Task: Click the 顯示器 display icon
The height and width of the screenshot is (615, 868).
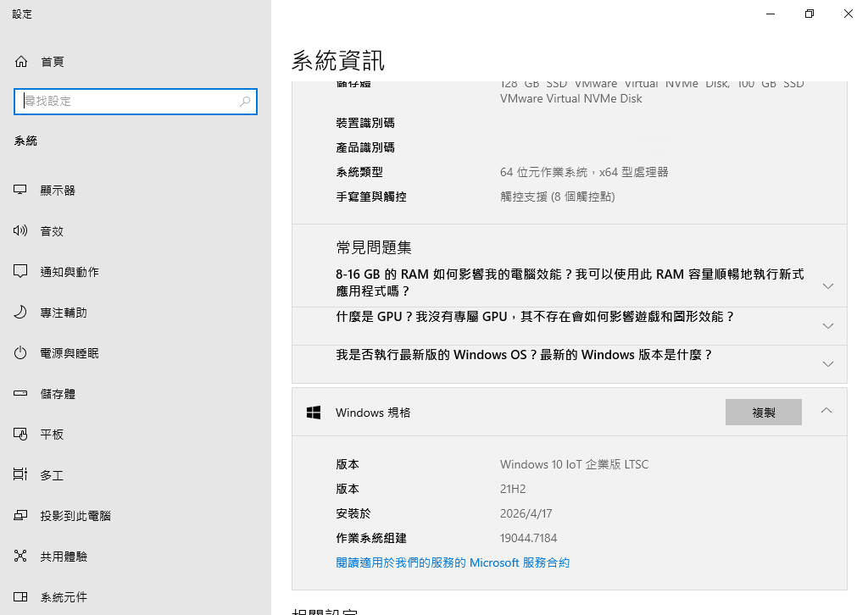Action: click(x=21, y=191)
